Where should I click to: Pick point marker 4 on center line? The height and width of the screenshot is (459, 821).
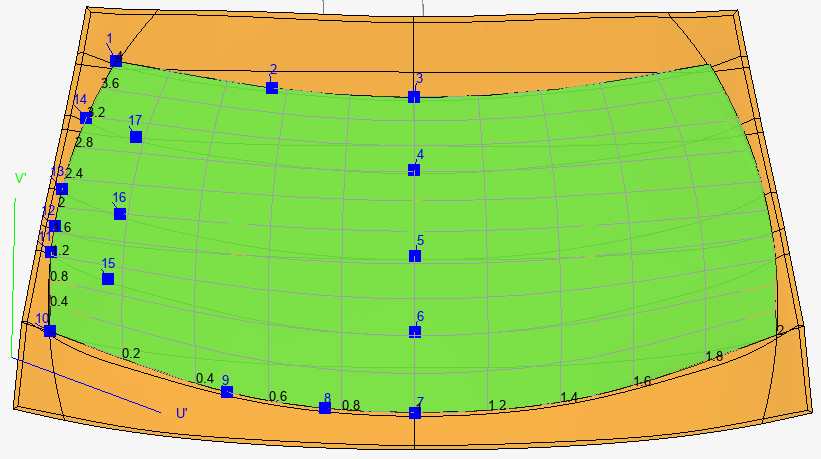tap(414, 170)
